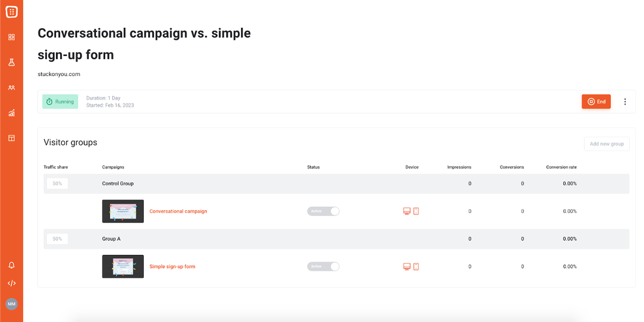Open options via the kebab menu near End

pos(625,101)
